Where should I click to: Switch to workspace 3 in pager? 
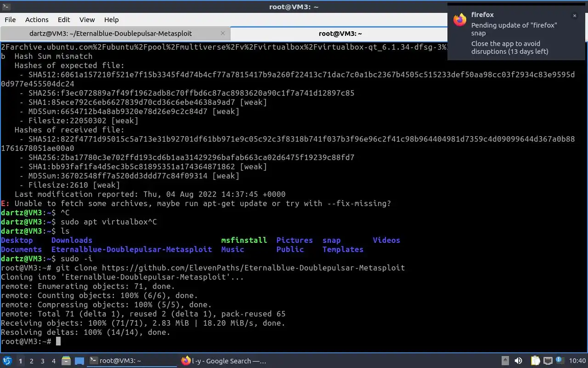pyautogui.click(x=43, y=361)
